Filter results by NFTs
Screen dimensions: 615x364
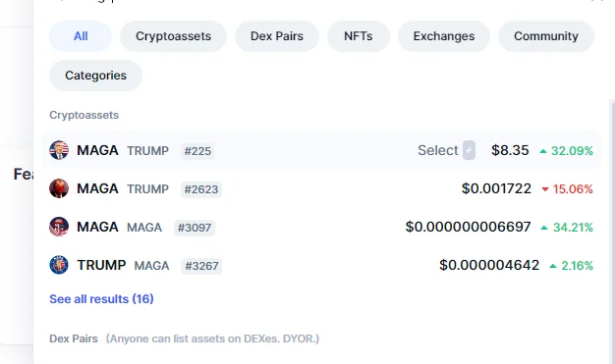[359, 36]
